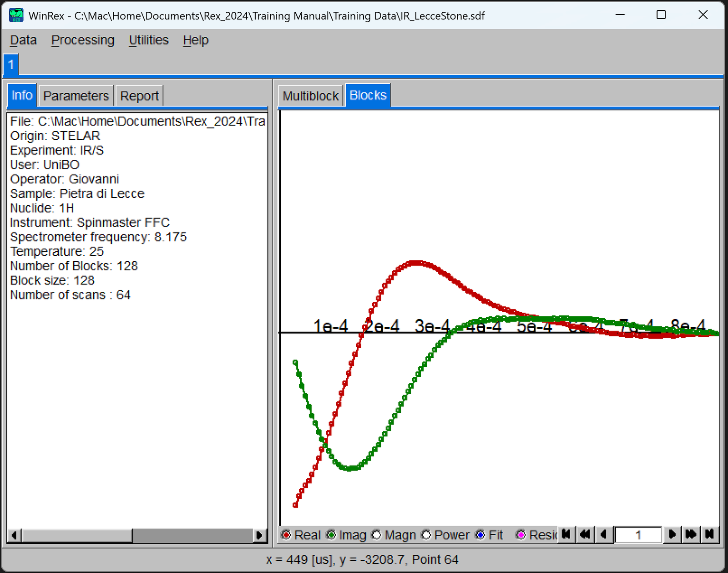728x573 pixels.
Task: Open the Processing menu
Action: 83,40
